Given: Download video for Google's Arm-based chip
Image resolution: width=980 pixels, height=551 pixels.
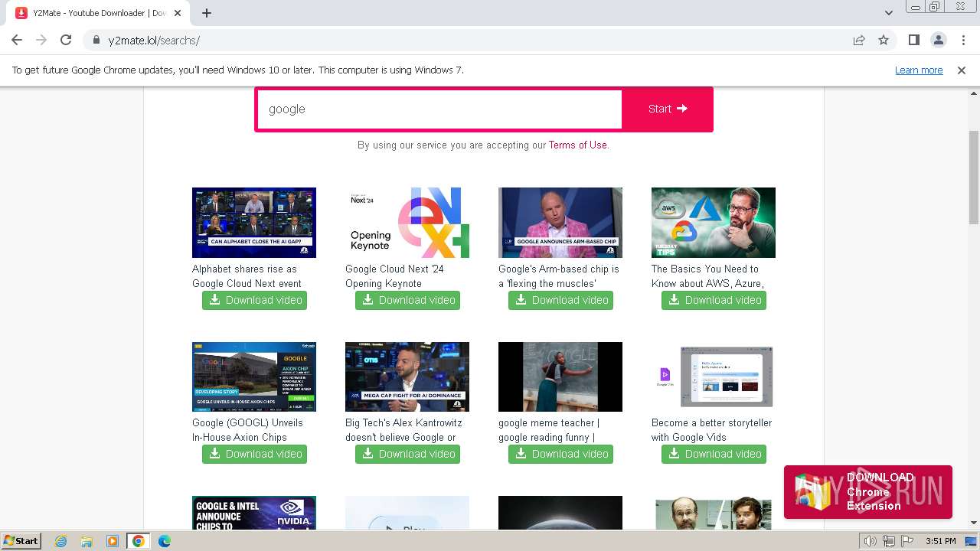Looking at the screenshot, I should 560,300.
